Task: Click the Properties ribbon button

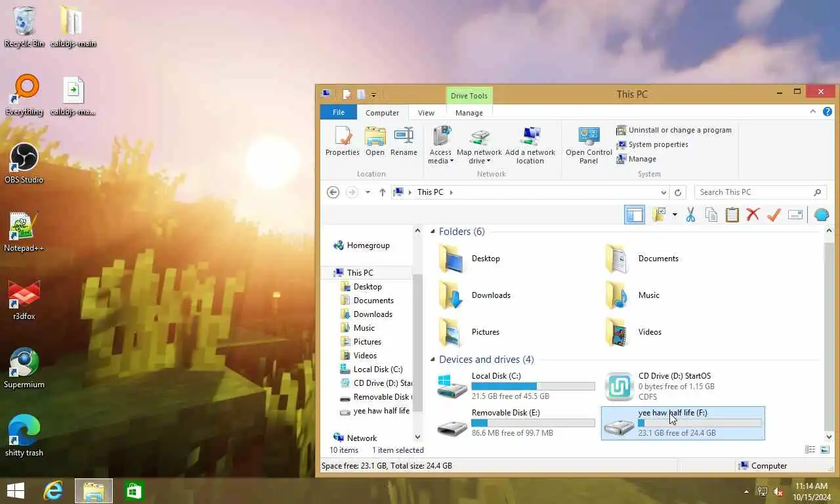Action: coord(343,142)
